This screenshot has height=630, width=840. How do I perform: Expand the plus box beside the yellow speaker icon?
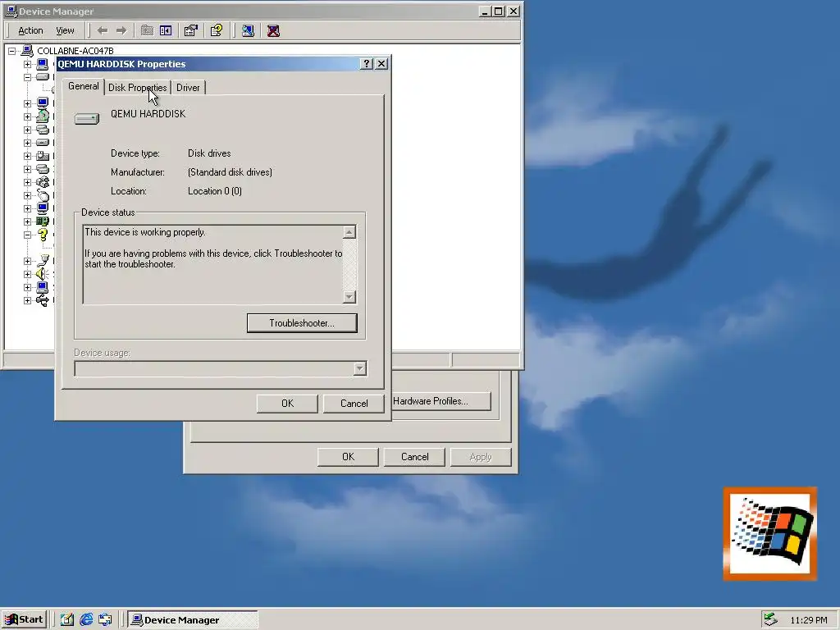[x=27, y=274]
